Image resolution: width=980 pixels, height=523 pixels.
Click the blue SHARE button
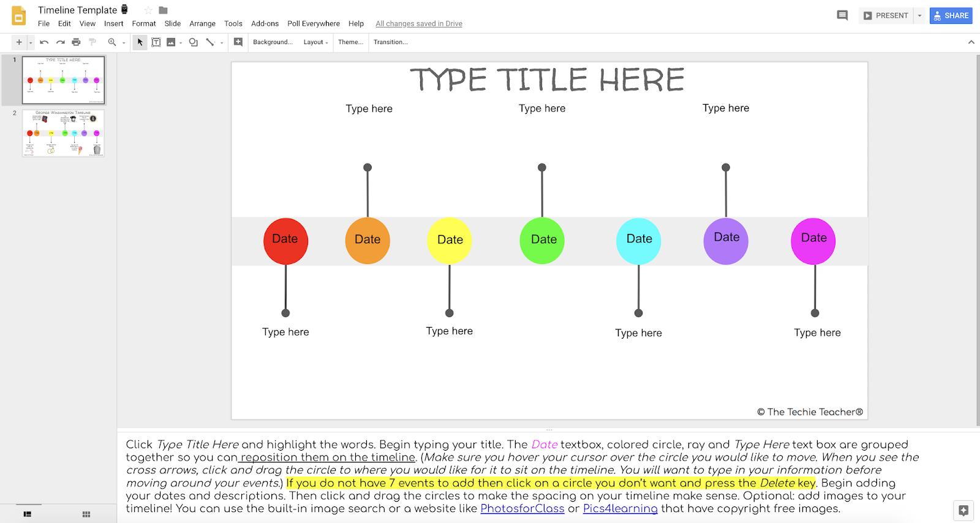(x=951, y=15)
